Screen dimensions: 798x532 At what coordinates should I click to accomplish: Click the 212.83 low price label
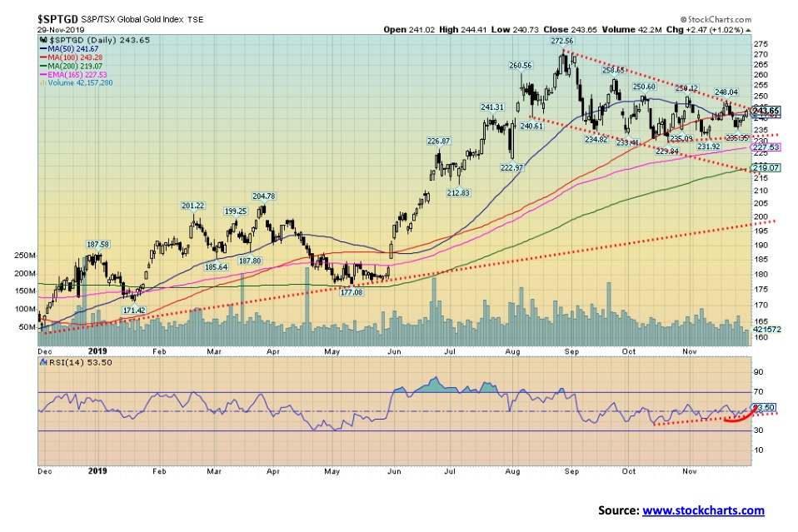[458, 193]
